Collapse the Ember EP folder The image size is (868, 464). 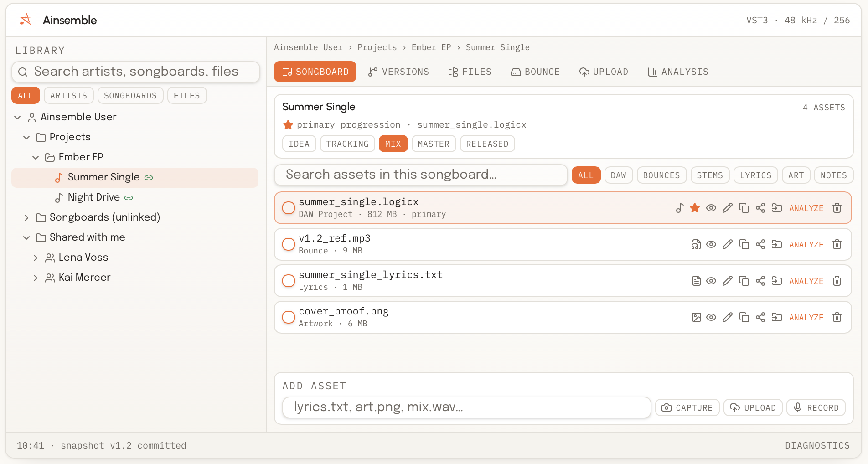[x=36, y=158]
